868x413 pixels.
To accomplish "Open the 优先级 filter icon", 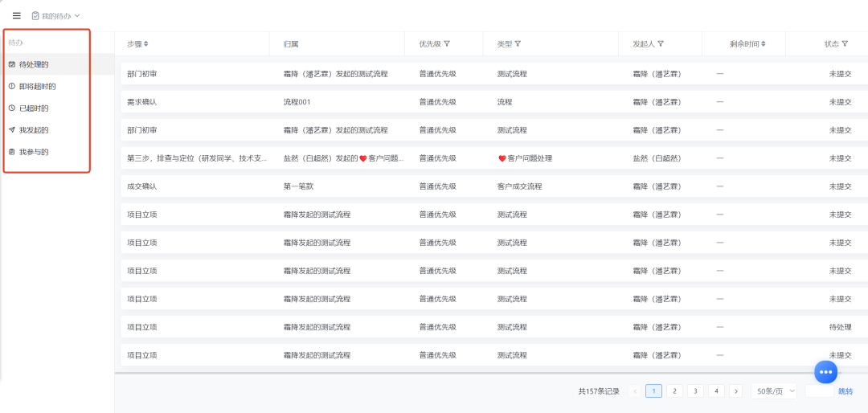I will pos(447,43).
